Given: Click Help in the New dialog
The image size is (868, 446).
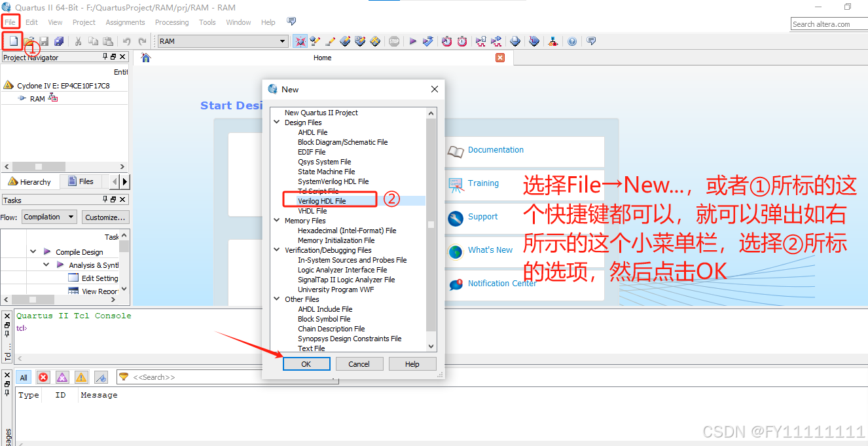Looking at the screenshot, I should (412, 364).
